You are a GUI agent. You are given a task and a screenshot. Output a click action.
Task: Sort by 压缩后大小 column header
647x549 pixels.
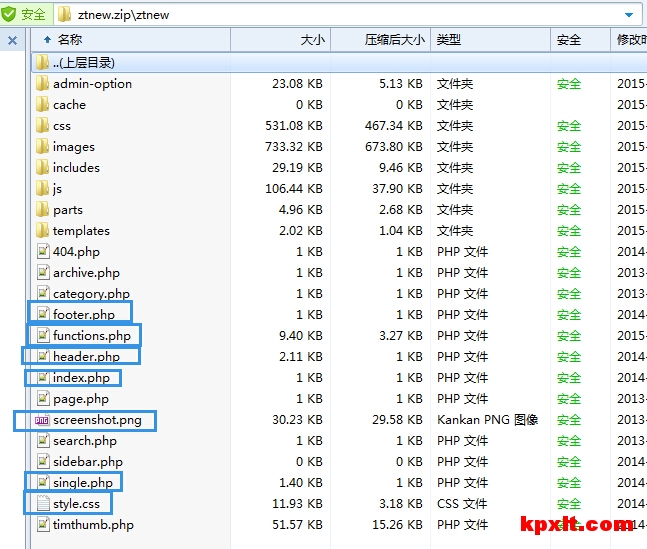click(x=394, y=40)
